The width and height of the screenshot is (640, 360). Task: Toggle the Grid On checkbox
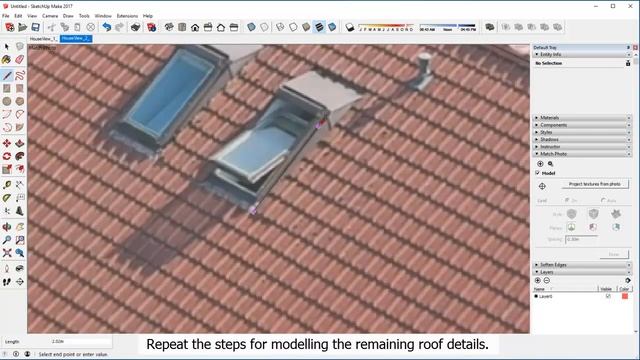[567, 200]
